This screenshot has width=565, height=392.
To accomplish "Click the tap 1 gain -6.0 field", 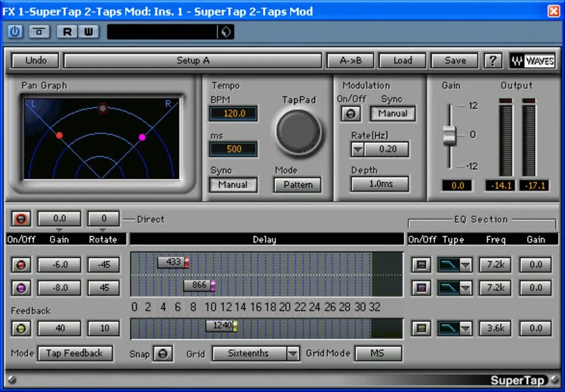I will point(60,265).
